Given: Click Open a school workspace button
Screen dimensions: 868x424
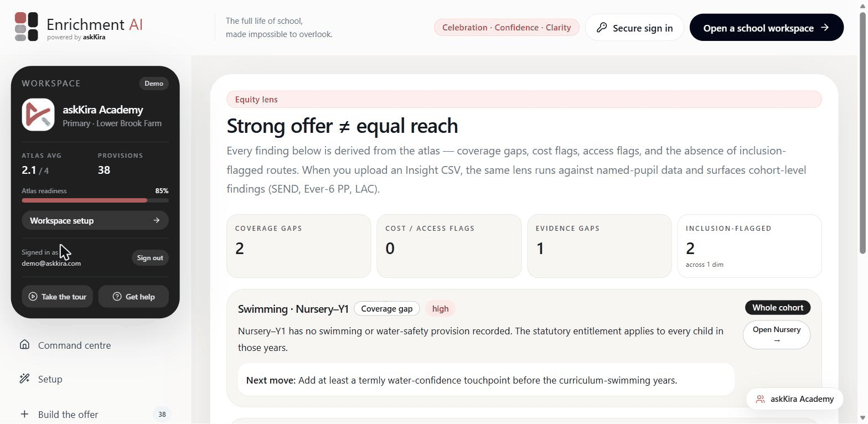Looking at the screenshot, I should [767, 28].
